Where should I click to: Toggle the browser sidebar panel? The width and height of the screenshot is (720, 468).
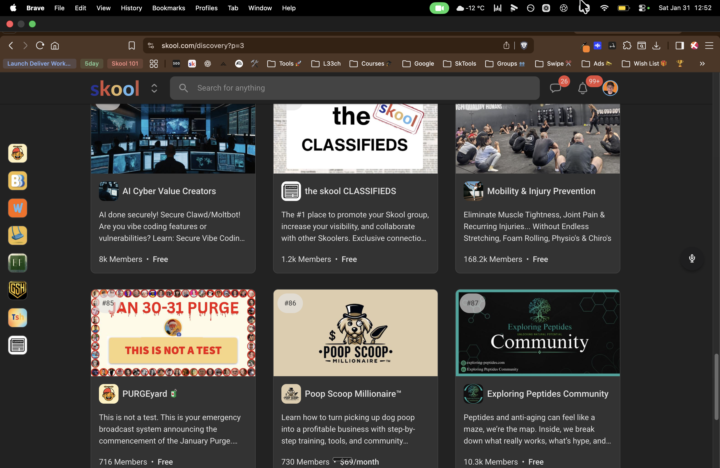coord(680,45)
